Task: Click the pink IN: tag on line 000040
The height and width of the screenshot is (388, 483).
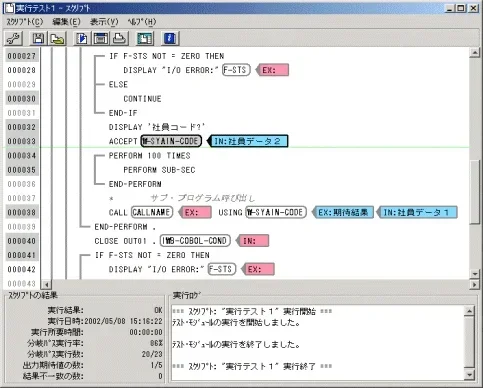Action: click(x=253, y=240)
